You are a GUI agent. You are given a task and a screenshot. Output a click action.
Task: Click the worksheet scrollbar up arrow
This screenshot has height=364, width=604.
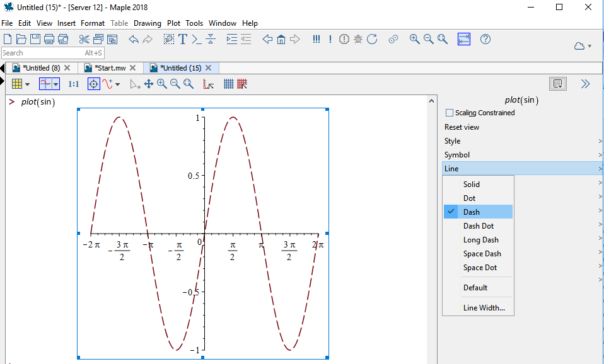point(431,101)
